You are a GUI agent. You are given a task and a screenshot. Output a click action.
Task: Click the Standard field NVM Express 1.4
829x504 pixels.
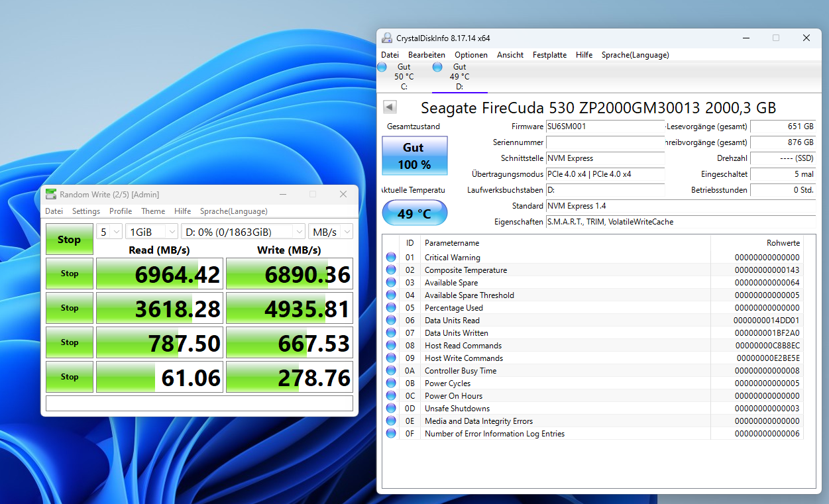click(x=681, y=206)
